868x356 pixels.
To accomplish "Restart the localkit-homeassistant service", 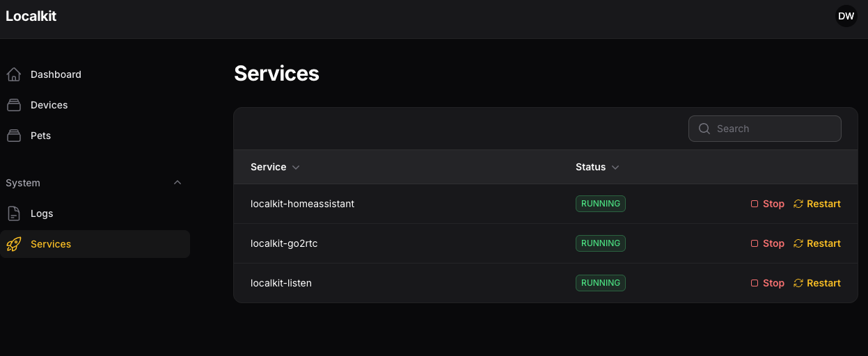I will point(817,204).
